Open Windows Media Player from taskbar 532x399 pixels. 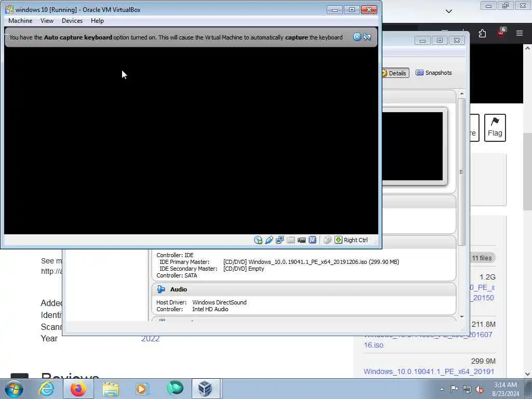pyautogui.click(x=142, y=389)
